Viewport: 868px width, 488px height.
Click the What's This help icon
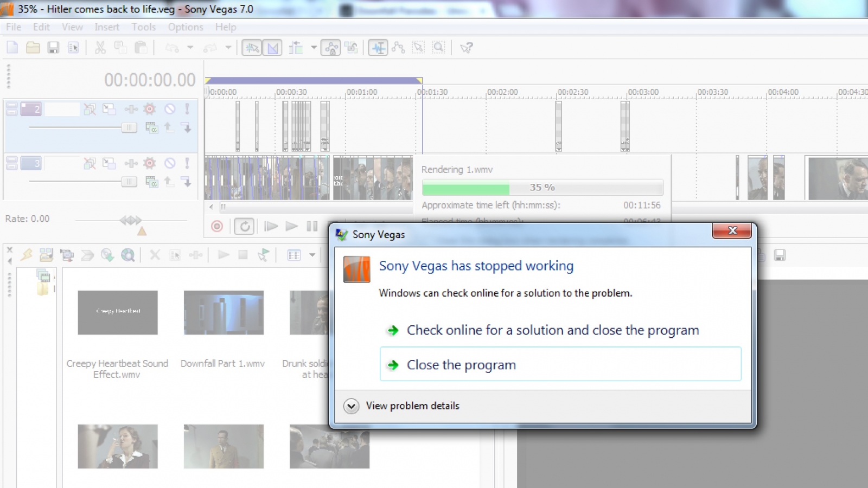(x=466, y=48)
